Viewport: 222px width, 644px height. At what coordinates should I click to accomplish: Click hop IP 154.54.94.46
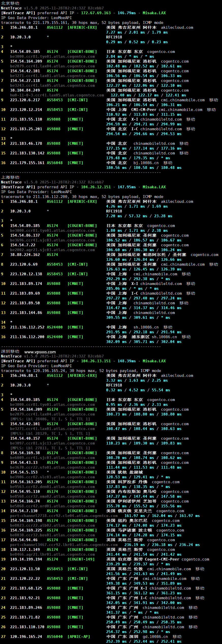tap(24, 540)
